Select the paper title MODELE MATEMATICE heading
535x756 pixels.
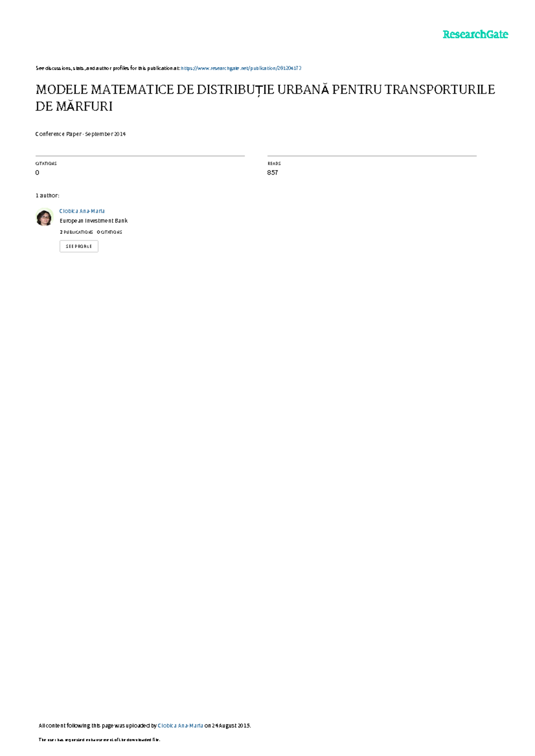pyautogui.click(x=265, y=98)
